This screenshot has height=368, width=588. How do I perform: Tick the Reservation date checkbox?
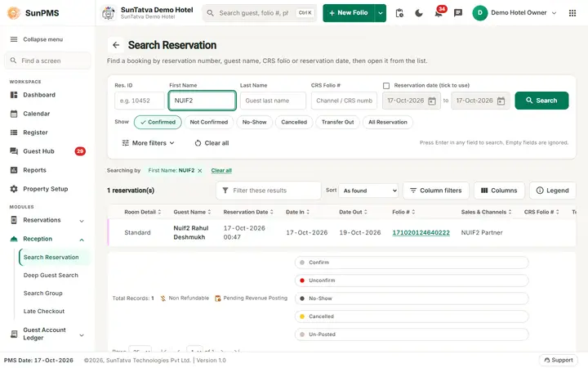click(386, 86)
